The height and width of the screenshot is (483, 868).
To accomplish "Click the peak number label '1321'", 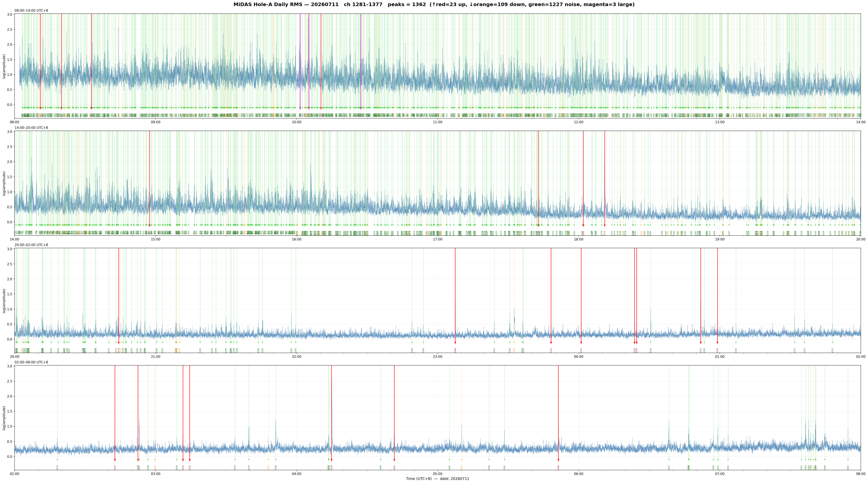I will [x=795, y=350].
